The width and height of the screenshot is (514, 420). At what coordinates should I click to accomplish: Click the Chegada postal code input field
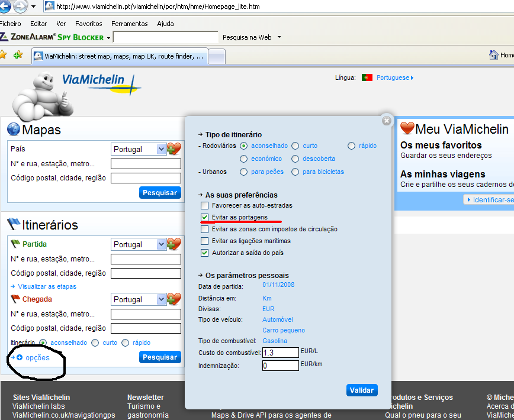point(146,328)
